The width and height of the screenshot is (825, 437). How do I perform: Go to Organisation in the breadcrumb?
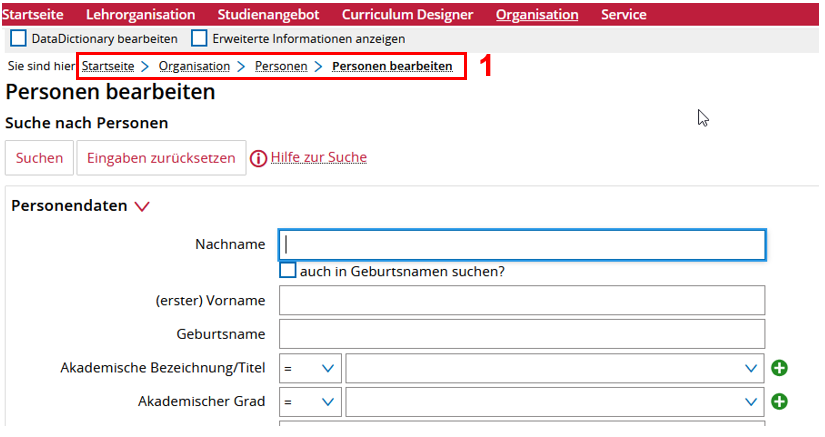pyautogui.click(x=194, y=67)
